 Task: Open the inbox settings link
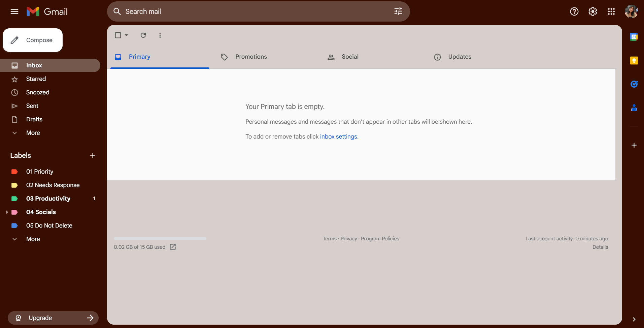pos(338,137)
